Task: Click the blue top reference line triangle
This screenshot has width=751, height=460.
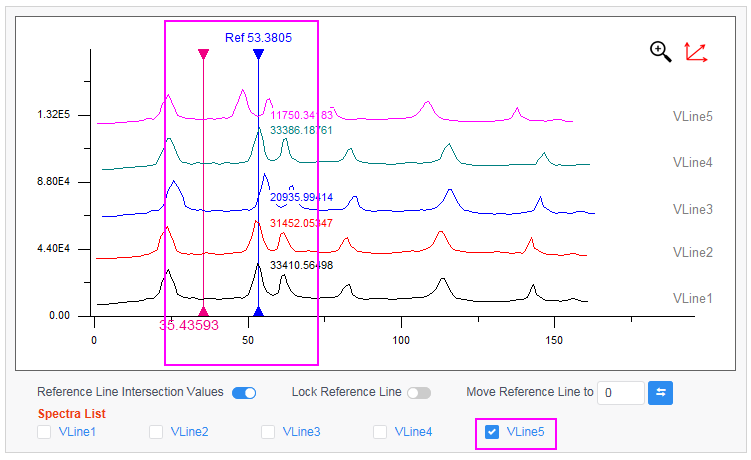Action: pyautogui.click(x=258, y=55)
